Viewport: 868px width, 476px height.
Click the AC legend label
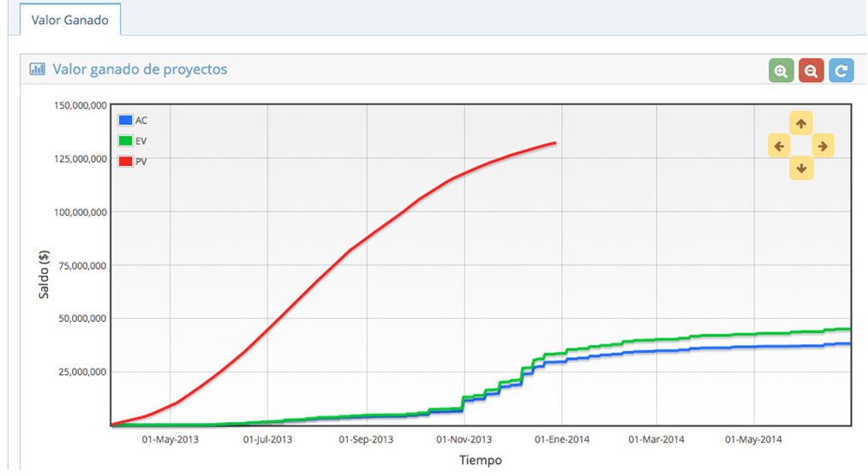141,121
